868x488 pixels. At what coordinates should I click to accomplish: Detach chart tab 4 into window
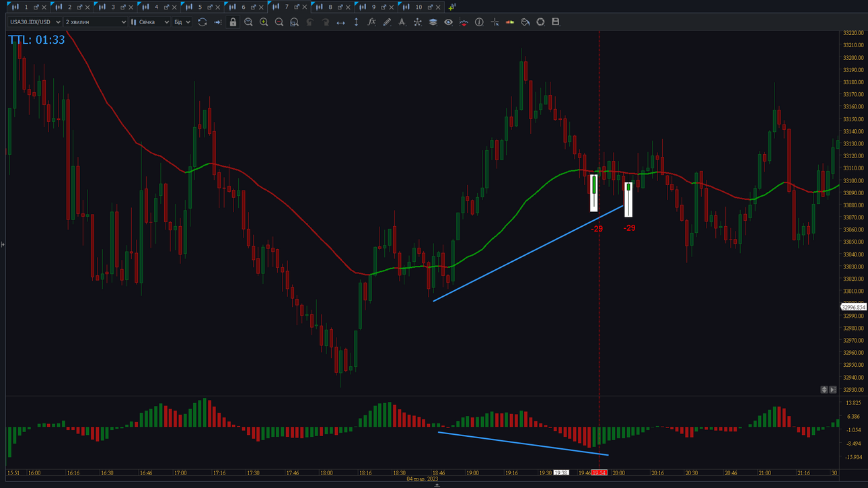coord(166,7)
